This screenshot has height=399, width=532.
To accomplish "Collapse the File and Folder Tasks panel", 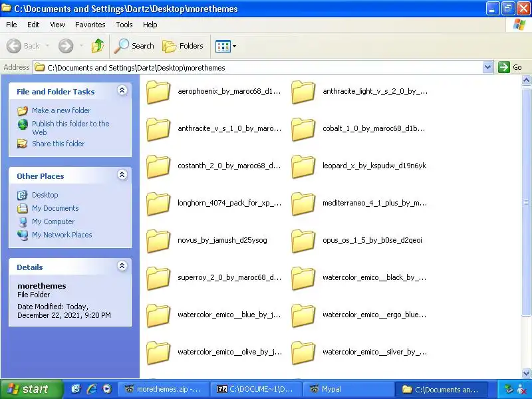I will (122, 90).
